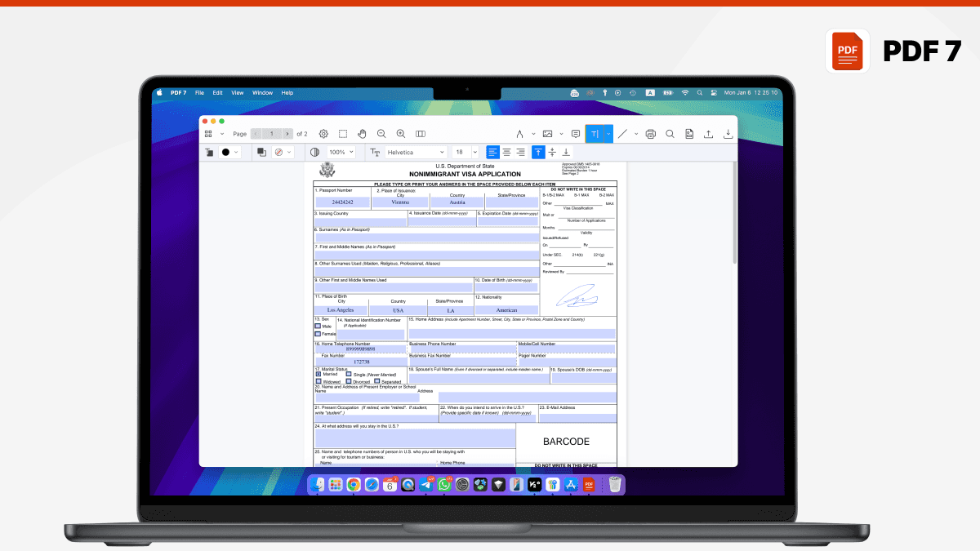Click the opacity half-circle icon
Screen dimensions: 980x551
click(x=314, y=152)
